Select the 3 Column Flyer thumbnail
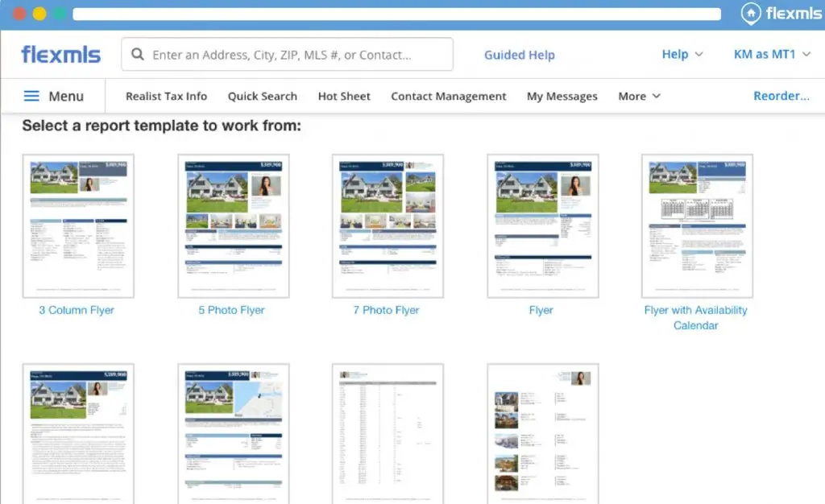This screenshot has width=825, height=504. 78,225
